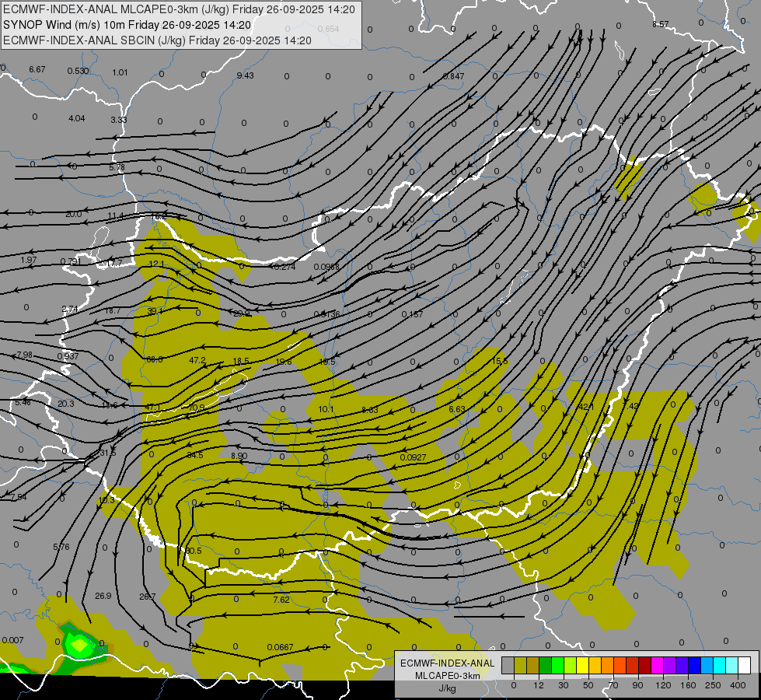The width and height of the screenshot is (761, 700).
Task: Click the gray swatch in the MLCAPE legend
Action: click(x=508, y=665)
